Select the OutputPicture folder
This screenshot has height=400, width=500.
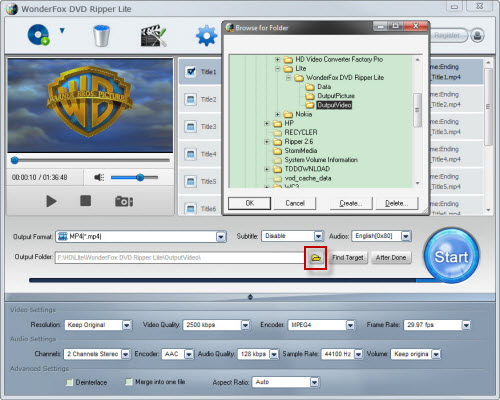click(x=336, y=96)
